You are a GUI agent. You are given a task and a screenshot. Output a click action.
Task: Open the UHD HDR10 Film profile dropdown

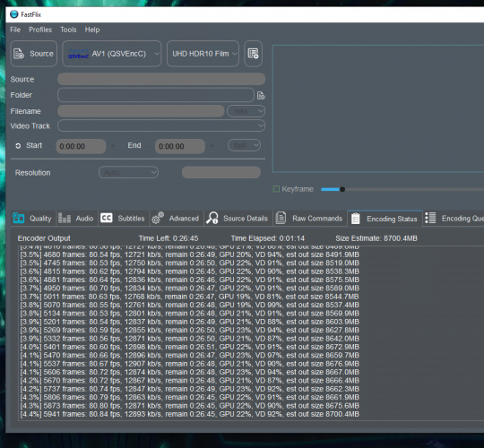coord(203,54)
